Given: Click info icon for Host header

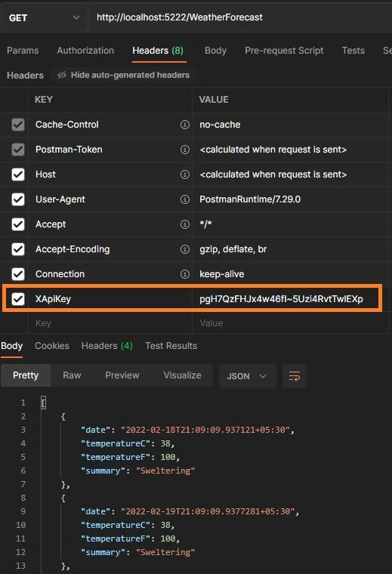Looking at the screenshot, I should tap(185, 174).
